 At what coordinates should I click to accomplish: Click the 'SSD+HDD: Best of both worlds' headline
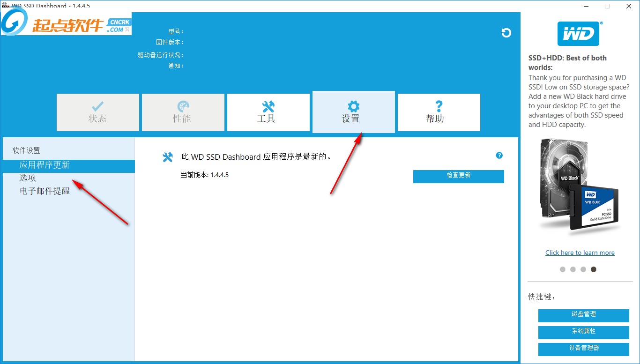(x=567, y=63)
